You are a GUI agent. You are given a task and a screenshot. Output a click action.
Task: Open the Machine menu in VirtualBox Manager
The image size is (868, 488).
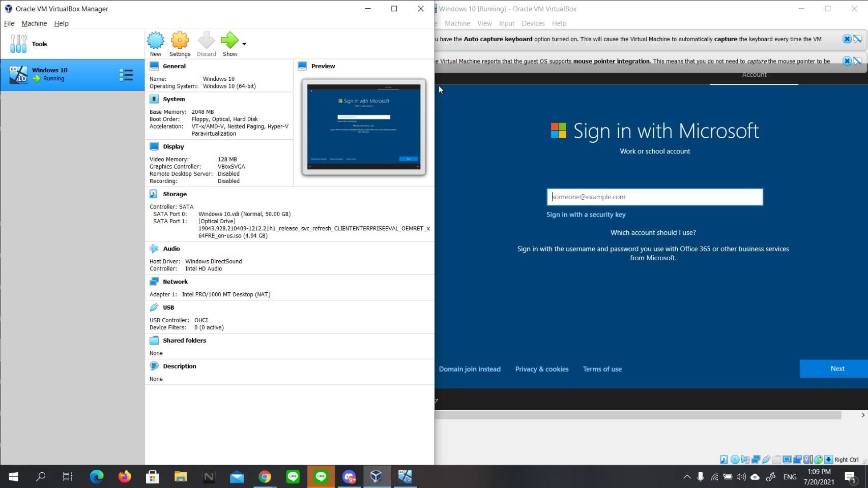tap(34, 23)
